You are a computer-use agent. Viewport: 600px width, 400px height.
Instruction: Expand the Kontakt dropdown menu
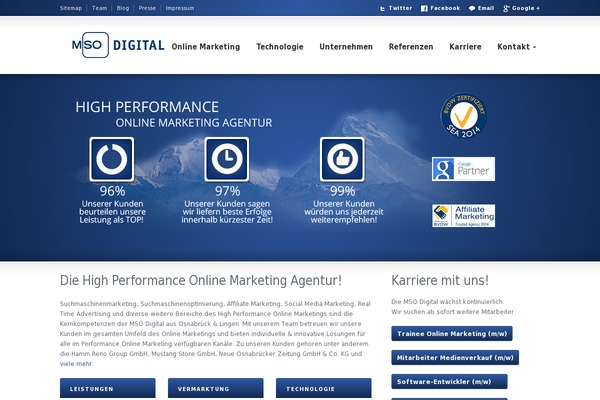pyautogui.click(x=517, y=47)
